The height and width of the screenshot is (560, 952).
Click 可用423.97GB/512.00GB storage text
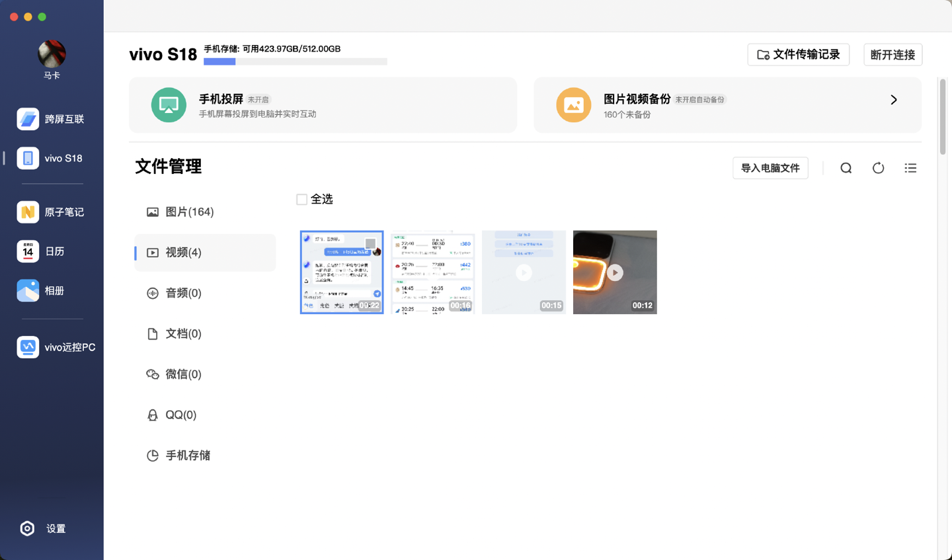pyautogui.click(x=291, y=49)
